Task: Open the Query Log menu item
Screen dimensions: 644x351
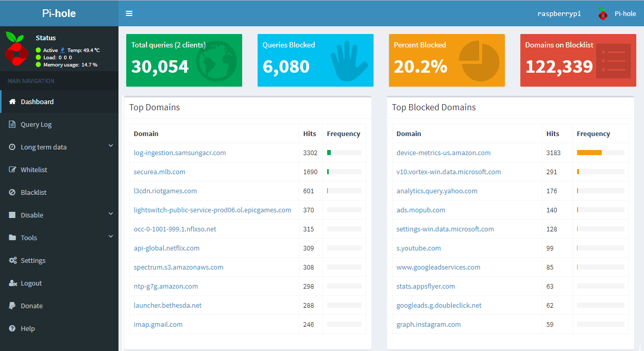Action: pos(36,124)
